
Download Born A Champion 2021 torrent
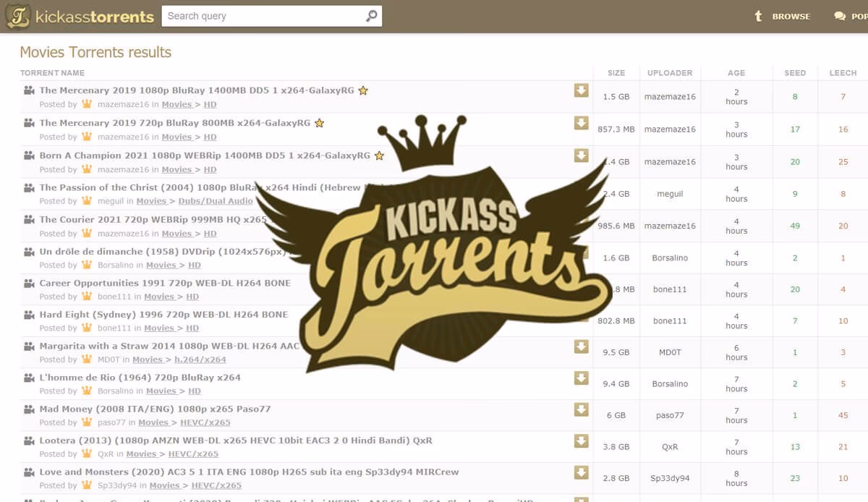pyautogui.click(x=581, y=156)
